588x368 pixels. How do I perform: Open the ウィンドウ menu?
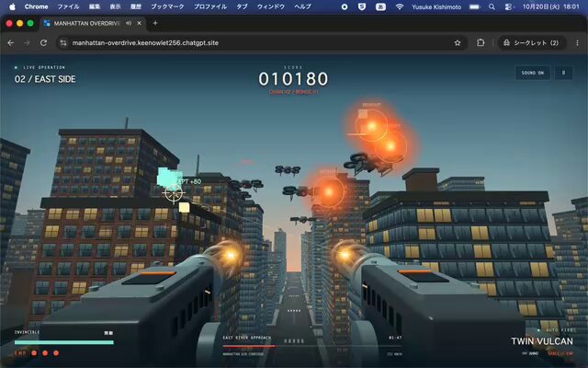point(271,6)
